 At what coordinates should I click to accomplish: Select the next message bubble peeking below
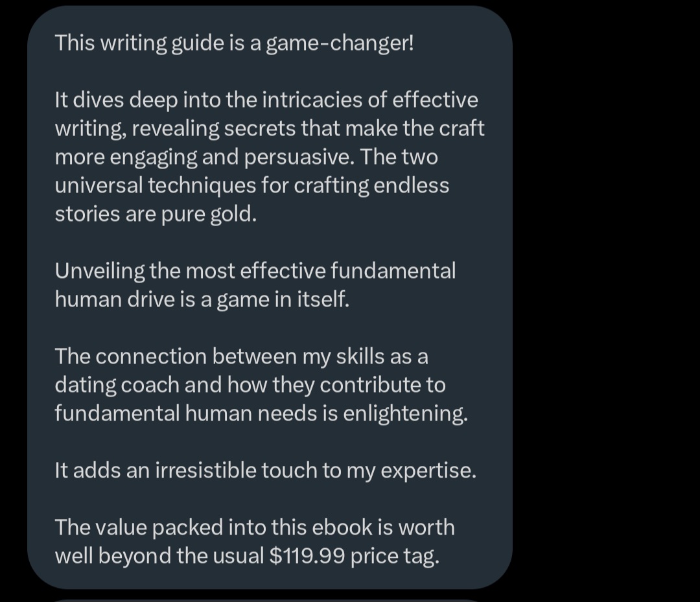pos(268,600)
